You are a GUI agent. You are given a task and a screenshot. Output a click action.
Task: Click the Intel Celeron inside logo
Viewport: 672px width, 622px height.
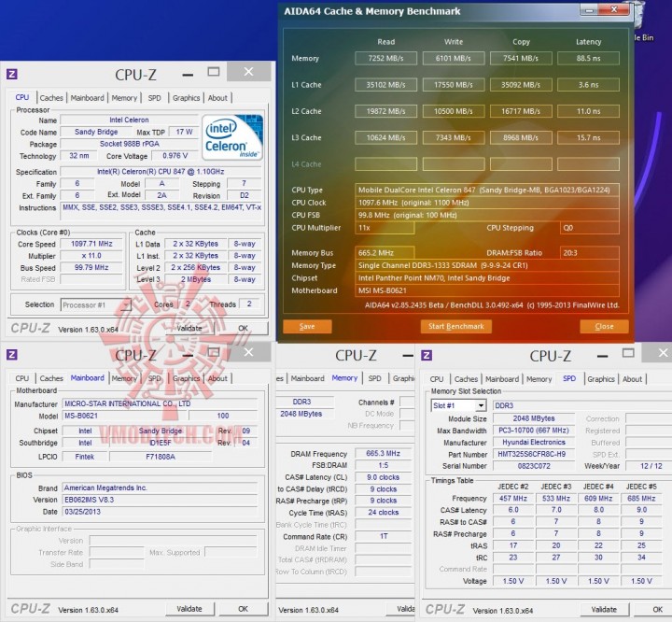232,137
